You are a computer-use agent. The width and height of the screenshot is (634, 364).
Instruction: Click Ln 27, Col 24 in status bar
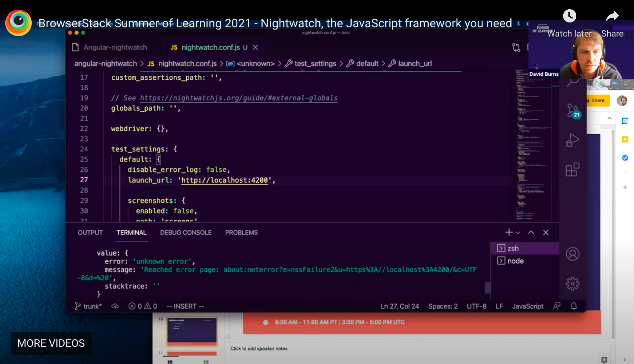coord(400,306)
